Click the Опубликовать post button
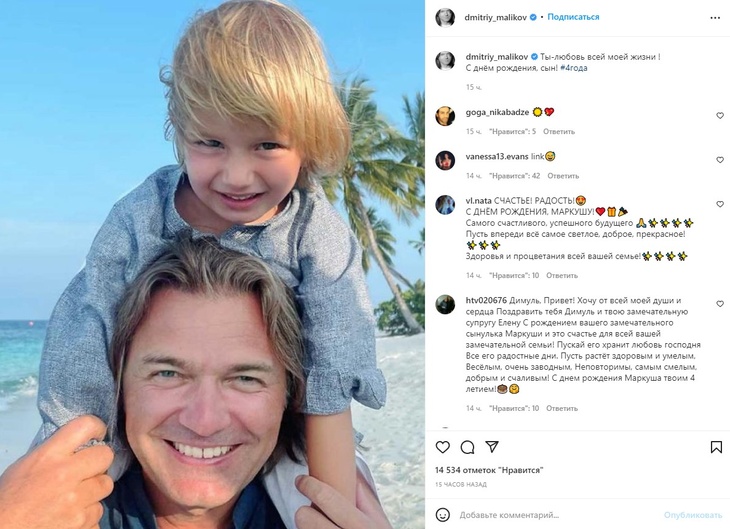 [693, 515]
